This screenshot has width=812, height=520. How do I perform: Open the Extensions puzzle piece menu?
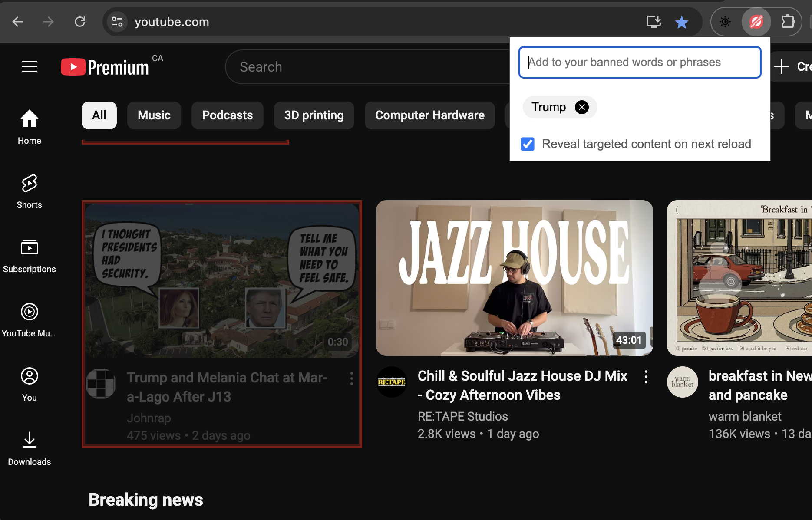pos(788,22)
